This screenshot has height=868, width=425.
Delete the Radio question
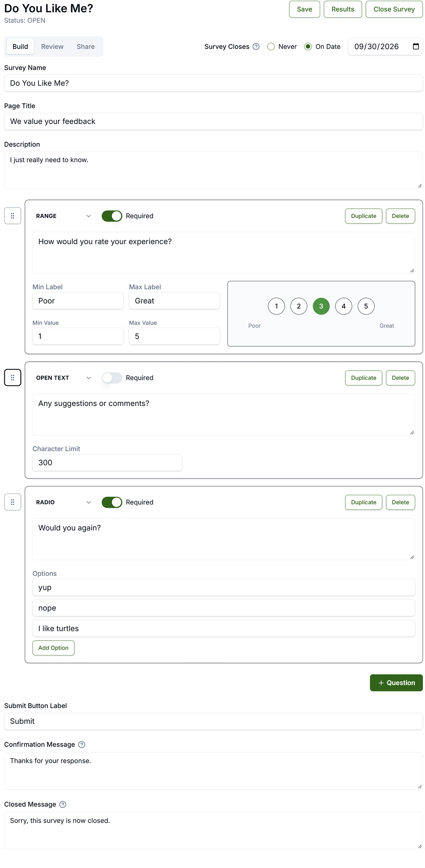401,502
